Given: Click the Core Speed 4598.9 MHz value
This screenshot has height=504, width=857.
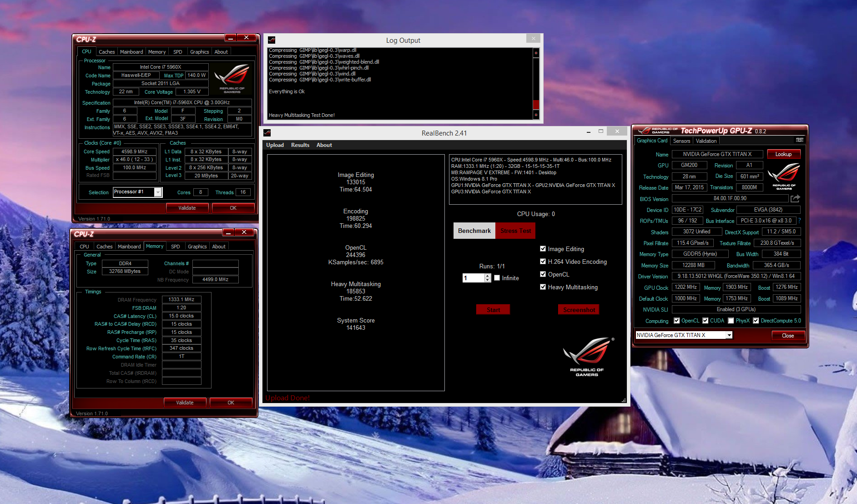Looking at the screenshot, I should click(135, 151).
